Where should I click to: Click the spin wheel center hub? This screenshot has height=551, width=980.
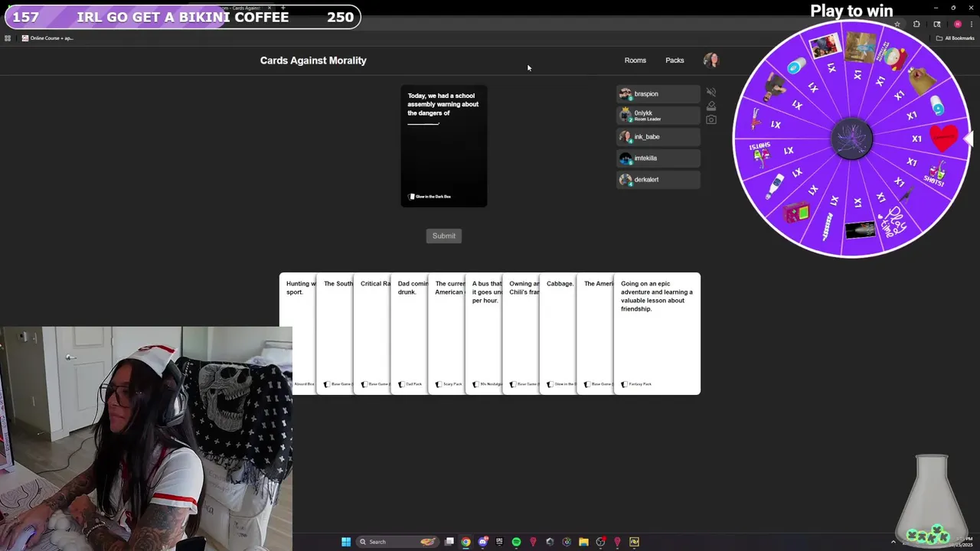852,139
